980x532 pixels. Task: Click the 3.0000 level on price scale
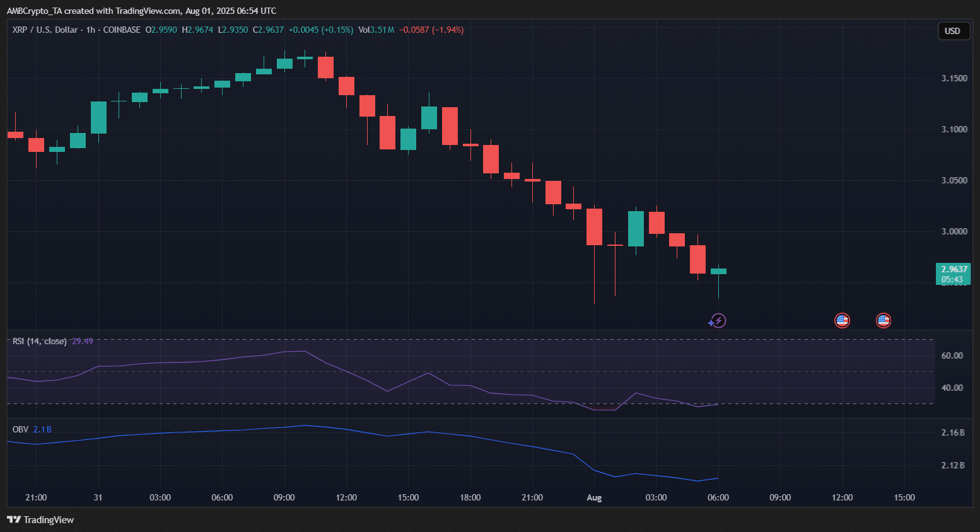954,231
